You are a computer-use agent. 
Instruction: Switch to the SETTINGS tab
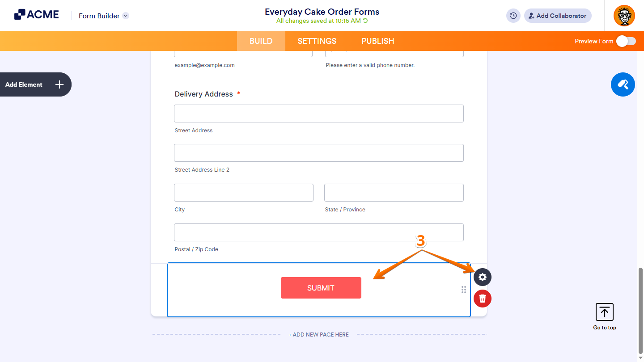tap(317, 41)
